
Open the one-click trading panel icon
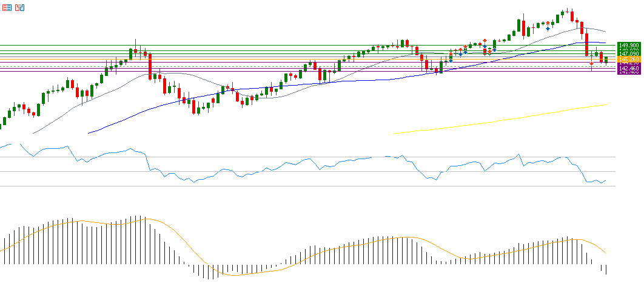(19, 7)
